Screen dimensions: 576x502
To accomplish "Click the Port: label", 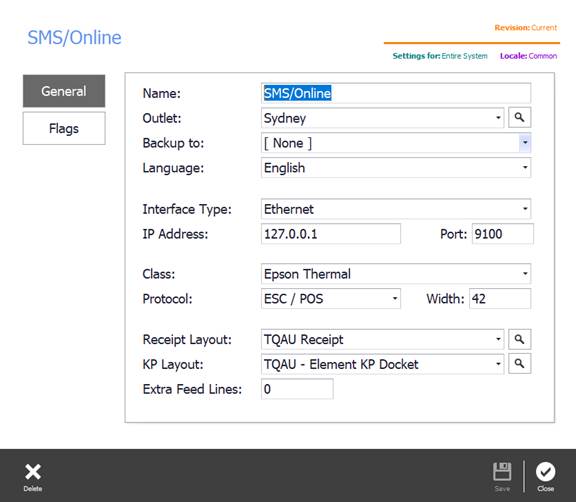I will [453, 234].
